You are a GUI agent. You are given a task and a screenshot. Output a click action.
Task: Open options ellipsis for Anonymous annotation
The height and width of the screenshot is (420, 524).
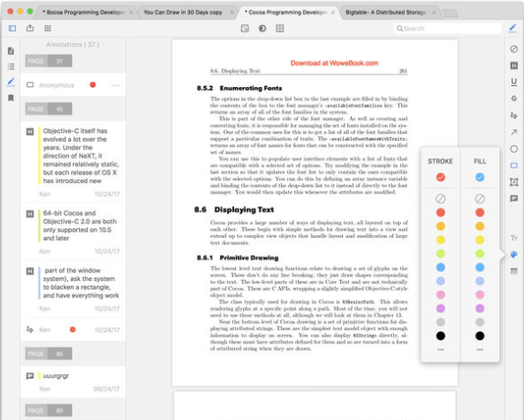click(x=115, y=85)
